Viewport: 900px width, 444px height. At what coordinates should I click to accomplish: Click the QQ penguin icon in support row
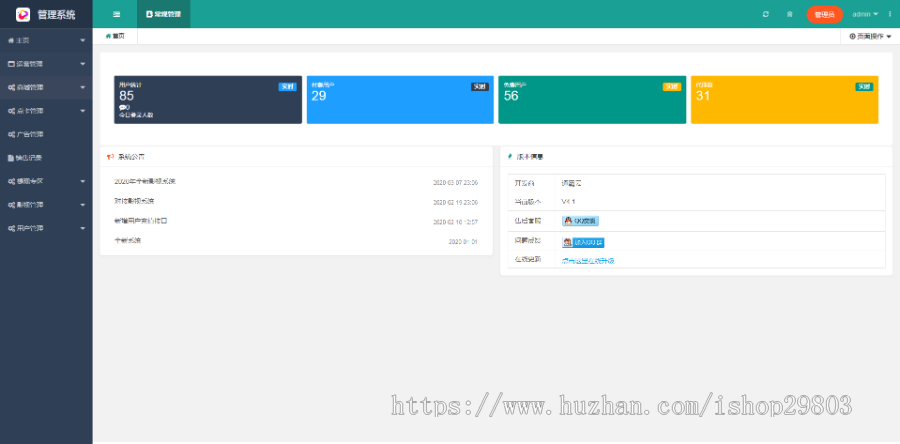click(568, 220)
